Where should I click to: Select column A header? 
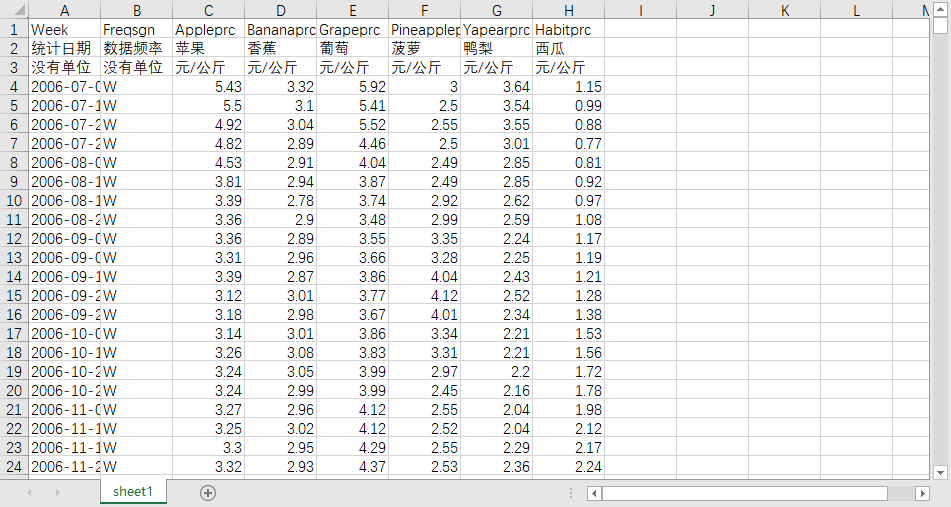pos(64,10)
